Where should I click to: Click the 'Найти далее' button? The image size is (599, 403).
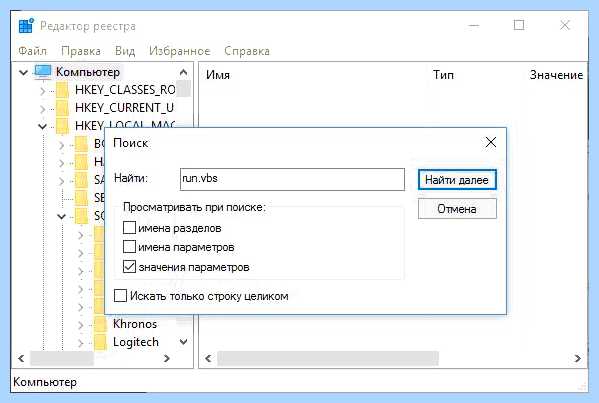[457, 180]
